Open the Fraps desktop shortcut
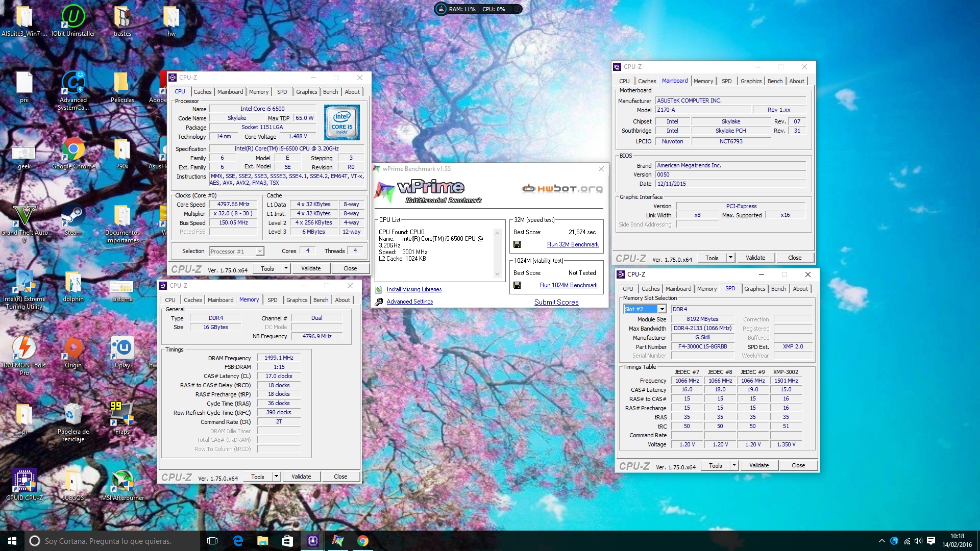The height and width of the screenshot is (551, 980). [122, 418]
